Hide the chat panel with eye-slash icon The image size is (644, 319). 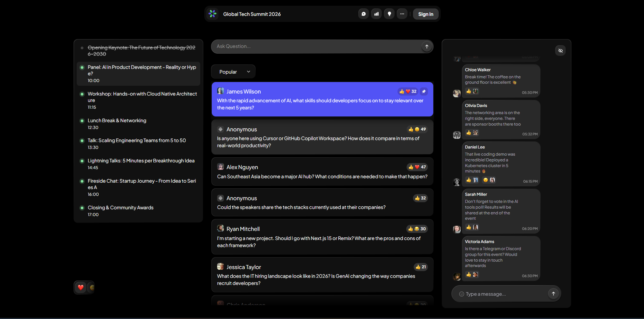[560, 51]
